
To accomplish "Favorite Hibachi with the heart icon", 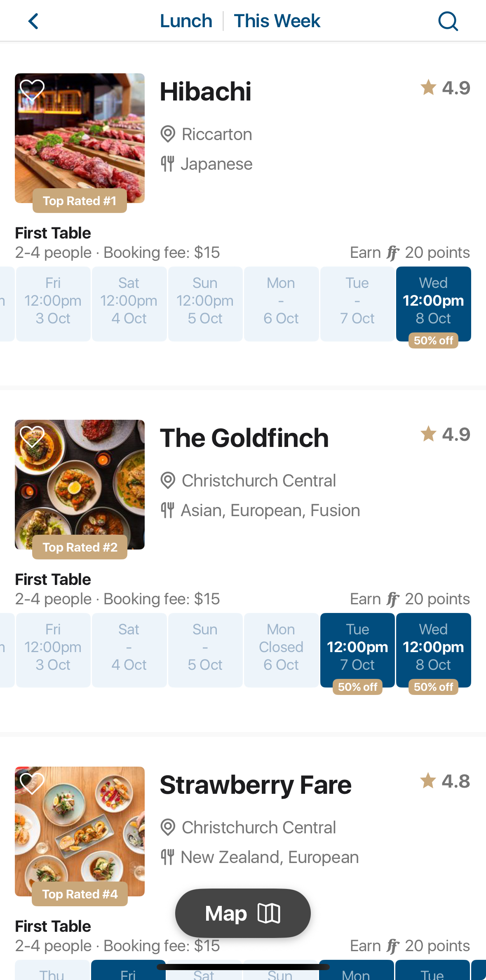I will coord(32,89).
